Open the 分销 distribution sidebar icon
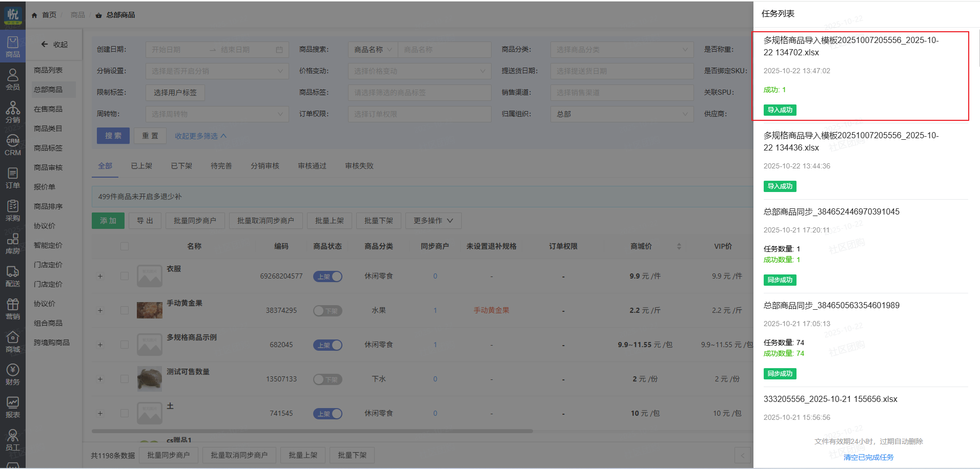The height and width of the screenshot is (469, 980). pos(12,112)
